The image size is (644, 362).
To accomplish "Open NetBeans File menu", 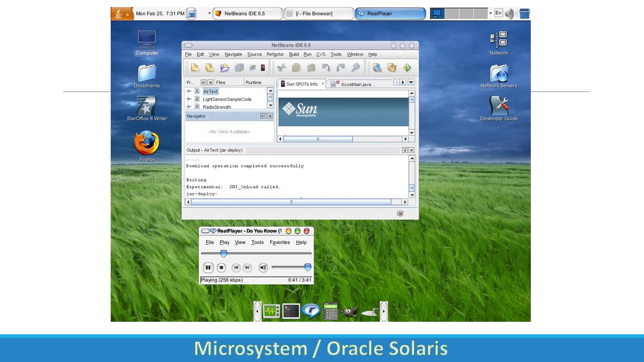I will (x=188, y=54).
